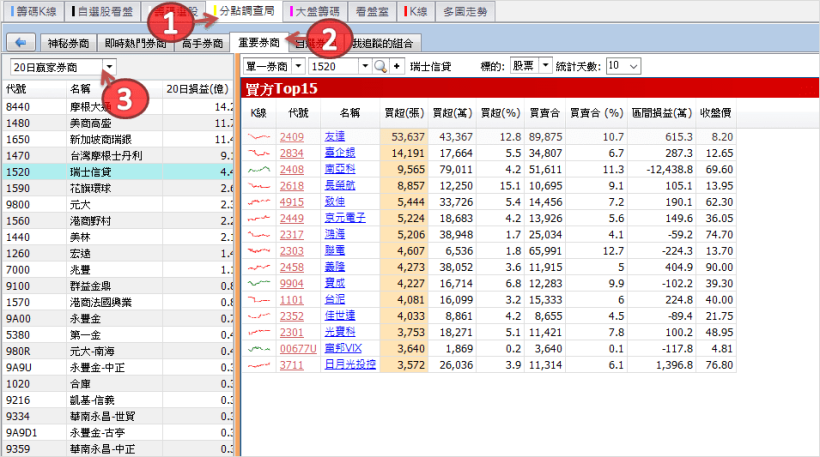
Task: Open K線 mini chart for 2408 南亞科
Action: click(259, 169)
